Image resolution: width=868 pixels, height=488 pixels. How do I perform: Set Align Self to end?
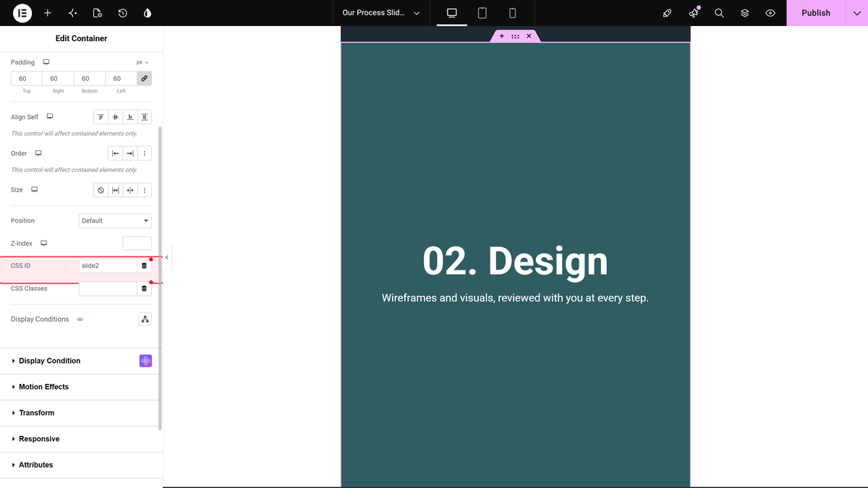pos(130,117)
